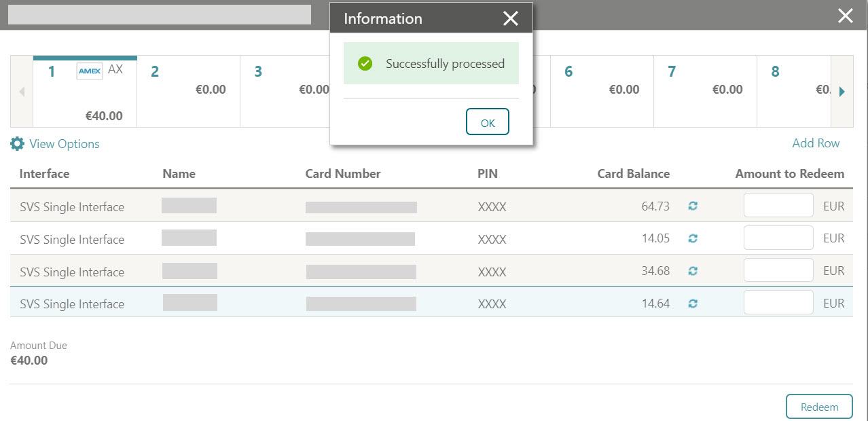Select payment tab 6

(x=602, y=90)
